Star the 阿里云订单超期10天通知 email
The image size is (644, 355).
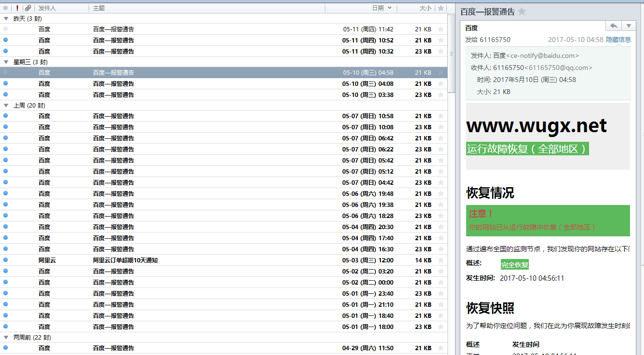pos(441,260)
